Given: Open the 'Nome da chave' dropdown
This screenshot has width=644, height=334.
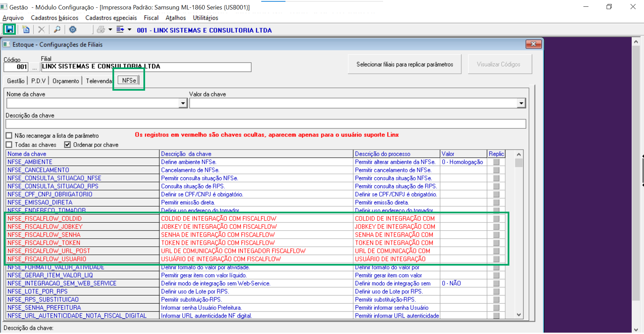Looking at the screenshot, I should (183, 103).
